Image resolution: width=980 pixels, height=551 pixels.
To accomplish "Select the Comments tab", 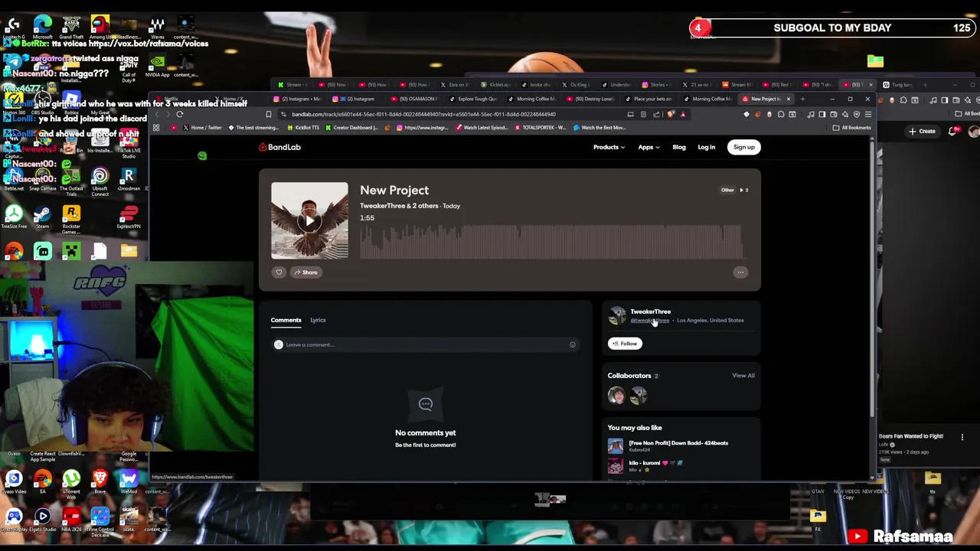I will [x=286, y=320].
